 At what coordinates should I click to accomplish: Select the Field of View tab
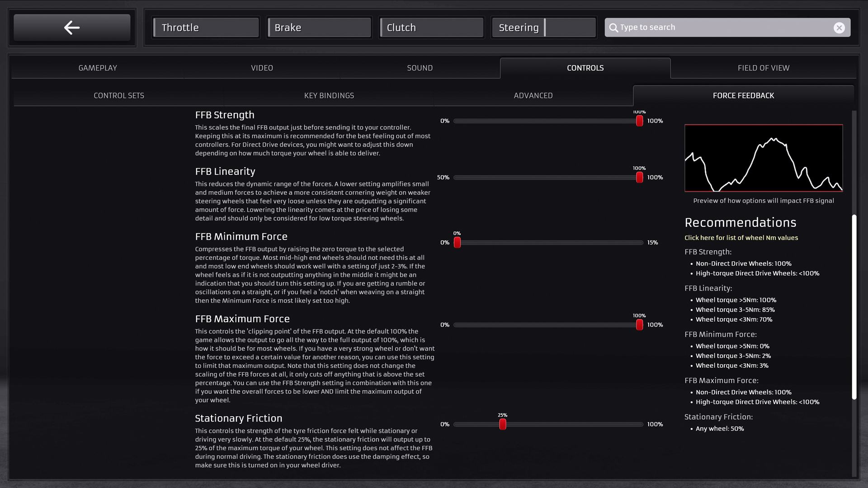(763, 68)
